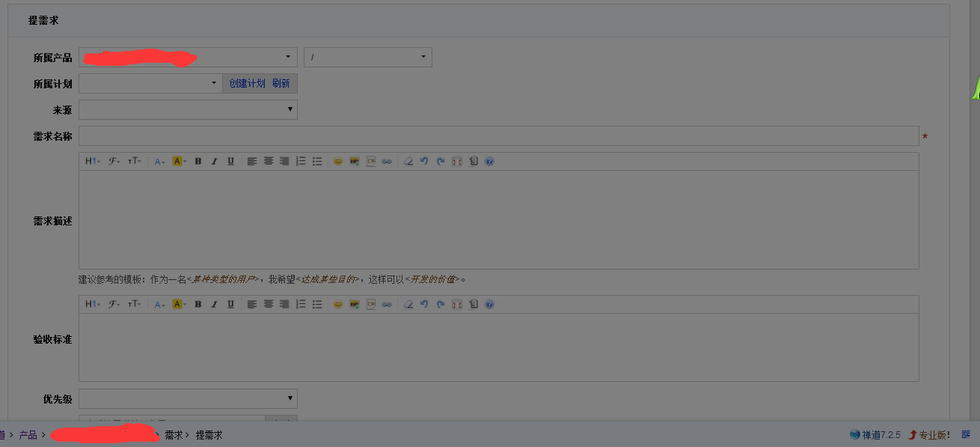This screenshot has height=447, width=980.
Task: Insert hyperlink in 需求描述 editor
Action: coord(387,161)
